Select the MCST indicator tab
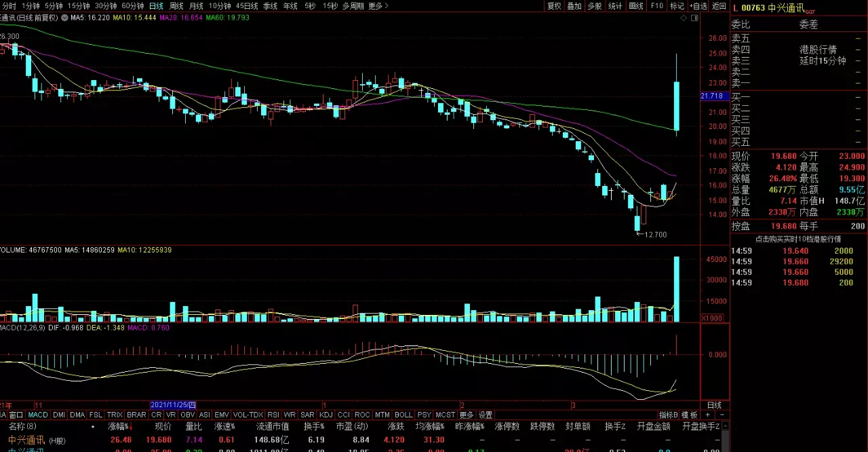Image resolution: width=868 pixels, height=452 pixels. (446, 415)
